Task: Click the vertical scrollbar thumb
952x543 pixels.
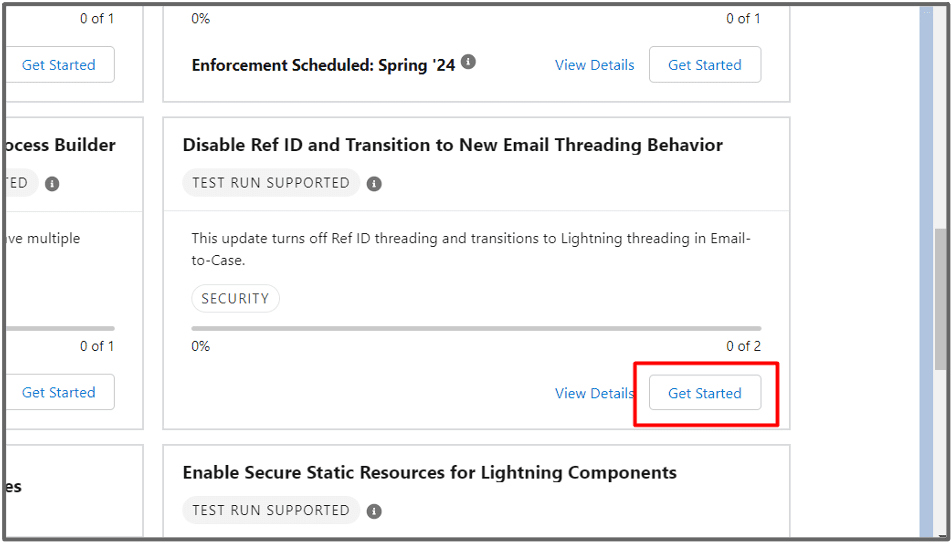Action: pyautogui.click(x=942, y=298)
